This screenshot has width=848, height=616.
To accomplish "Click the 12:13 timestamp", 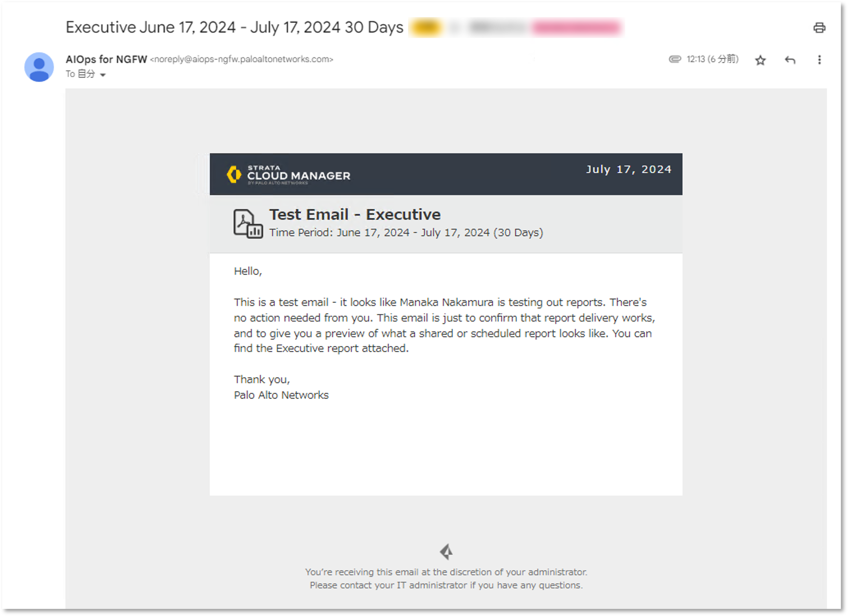I will tap(712, 59).
